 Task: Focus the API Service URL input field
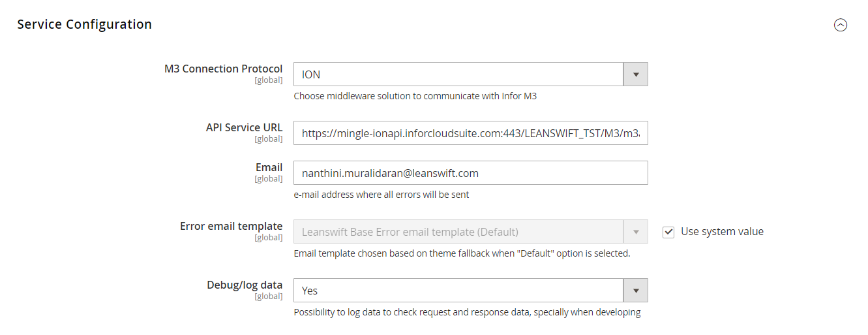click(x=470, y=134)
